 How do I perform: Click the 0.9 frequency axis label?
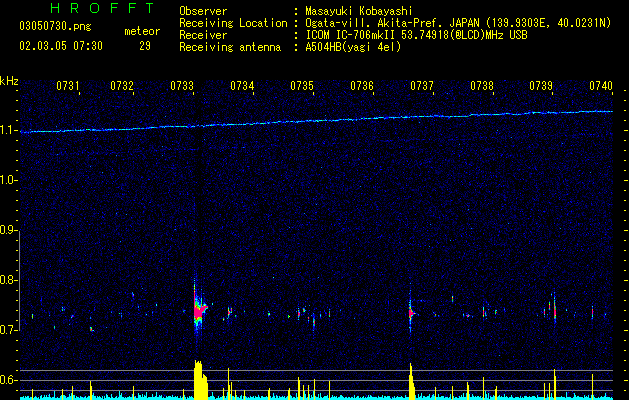8,230
